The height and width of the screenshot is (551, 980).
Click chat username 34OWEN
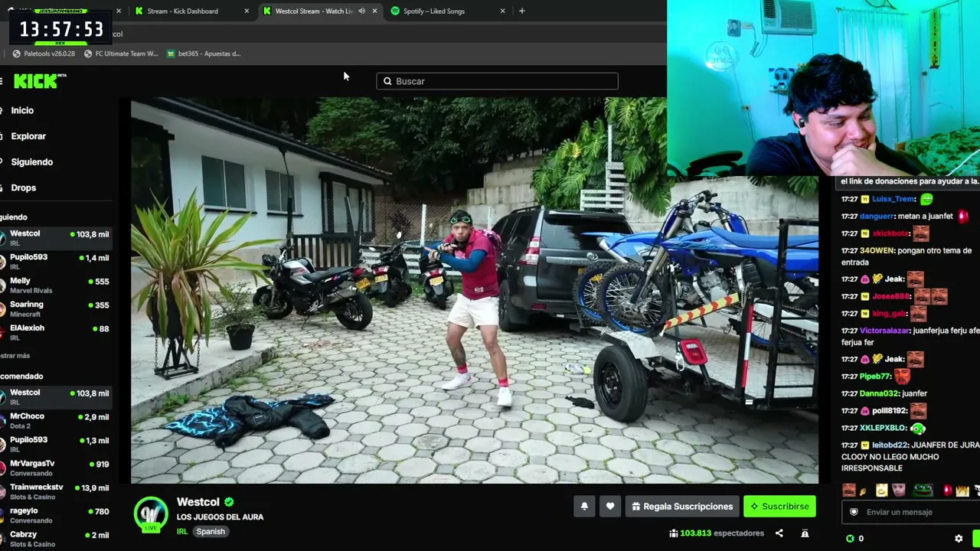click(877, 250)
